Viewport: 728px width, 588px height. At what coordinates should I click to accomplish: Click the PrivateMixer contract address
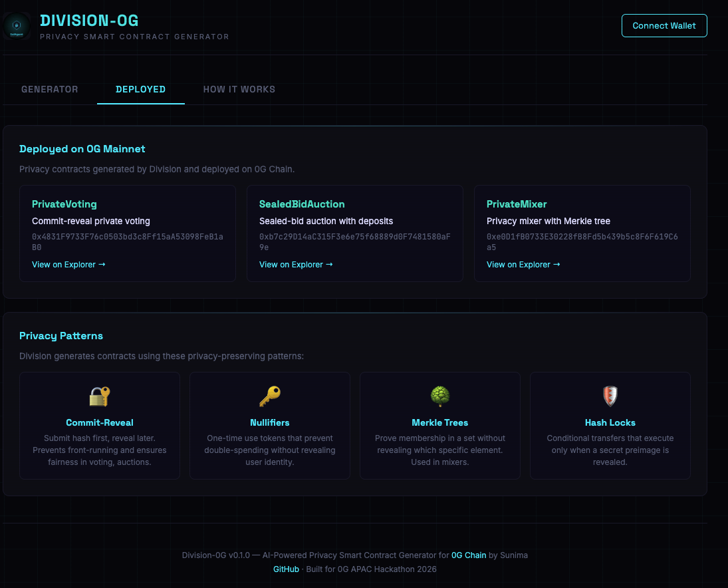(582, 242)
